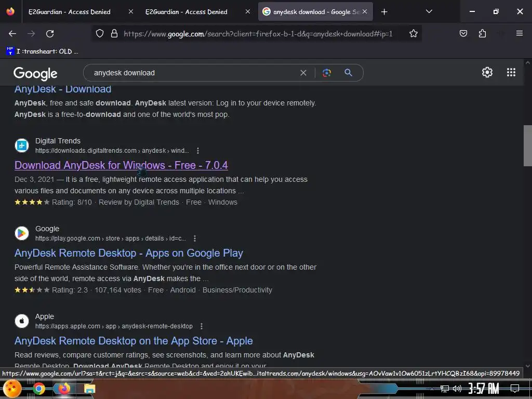This screenshot has width=532, height=399.
Task: Open the notification center icon
Action: coord(515,389)
